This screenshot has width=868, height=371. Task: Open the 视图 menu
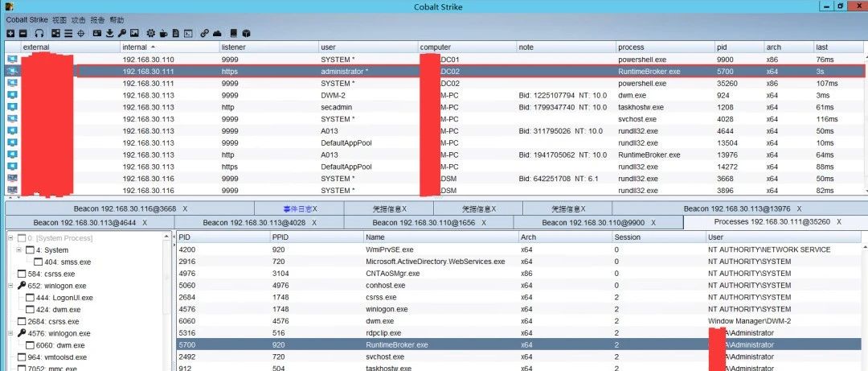coord(59,19)
